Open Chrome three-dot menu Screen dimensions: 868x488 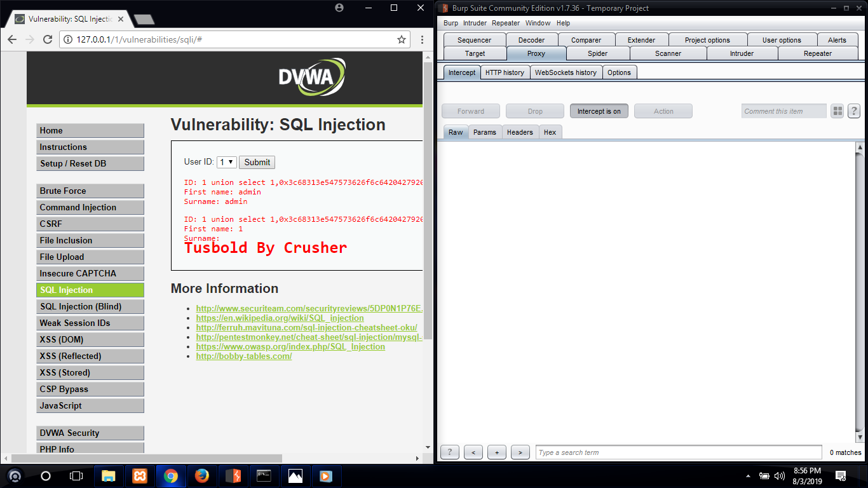(x=422, y=39)
